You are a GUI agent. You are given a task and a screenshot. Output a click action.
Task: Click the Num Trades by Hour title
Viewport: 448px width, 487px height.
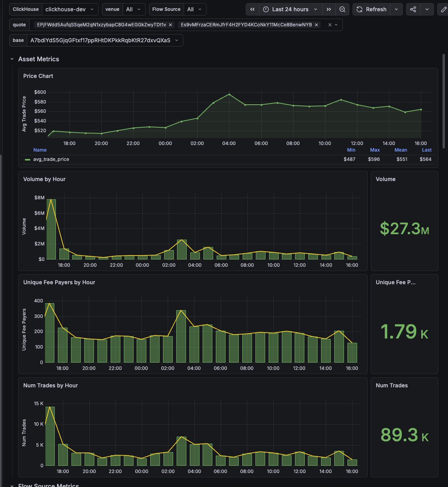pos(50,385)
